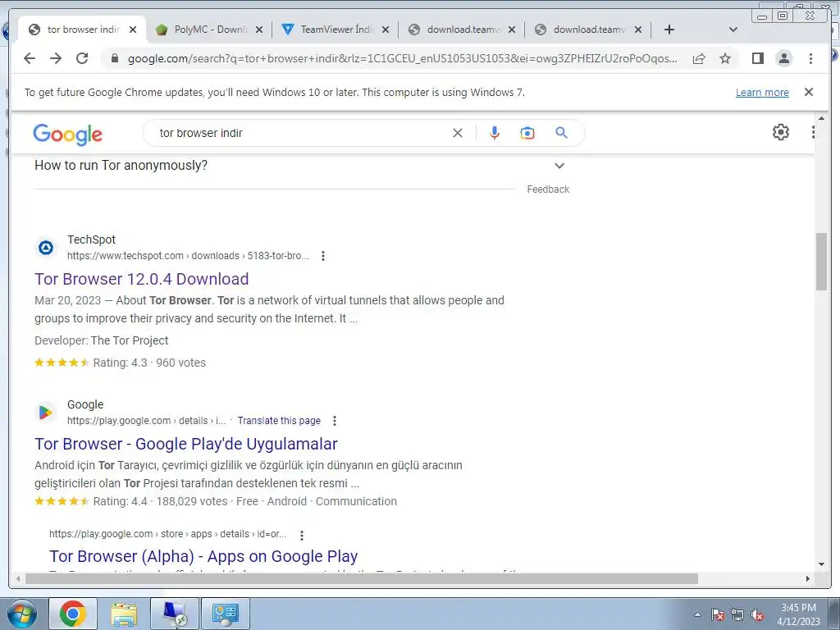Close the TeamViewer İndir tab
This screenshot has width=840, height=630.
[386, 30]
